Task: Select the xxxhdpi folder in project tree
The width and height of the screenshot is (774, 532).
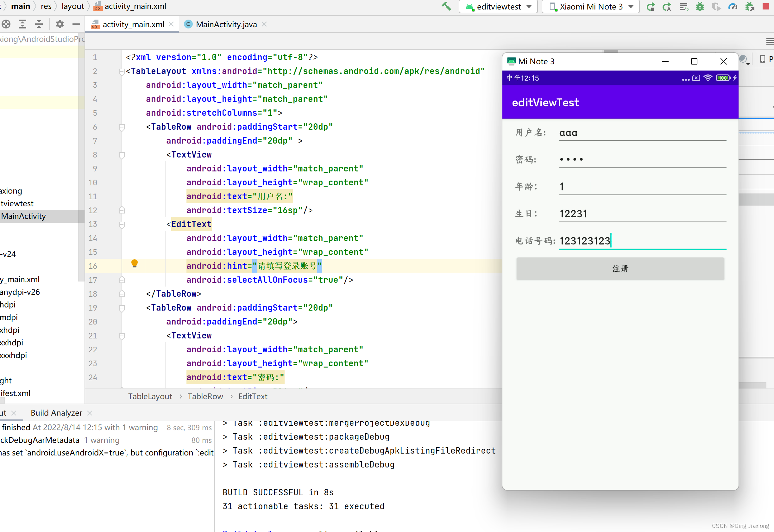Action: (13, 355)
